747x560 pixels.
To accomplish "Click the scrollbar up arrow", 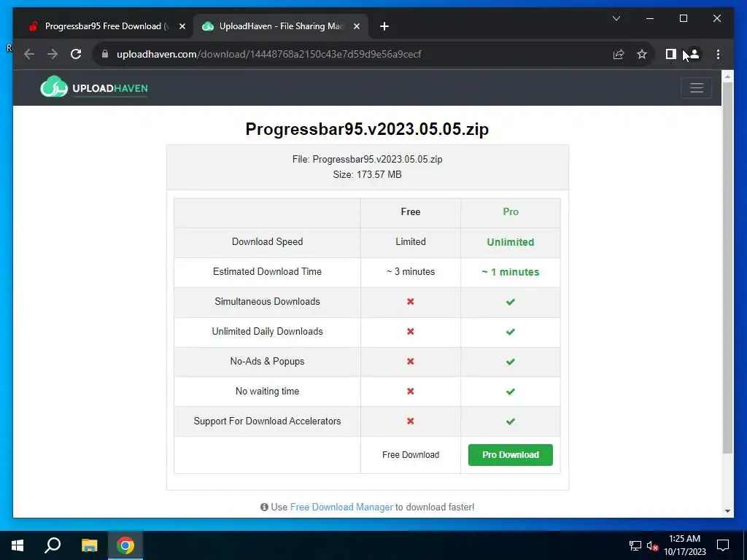I will click(727, 76).
